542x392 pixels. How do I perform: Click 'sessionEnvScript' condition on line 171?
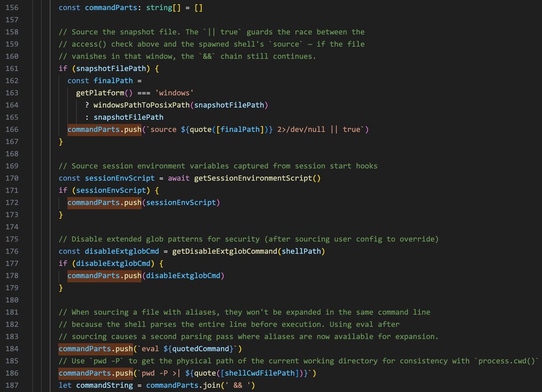point(111,190)
